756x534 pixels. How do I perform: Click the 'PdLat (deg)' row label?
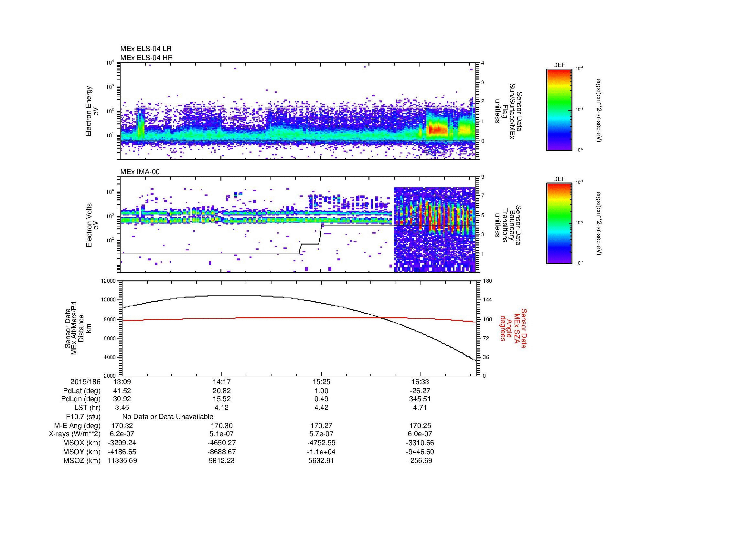pyautogui.click(x=82, y=391)
